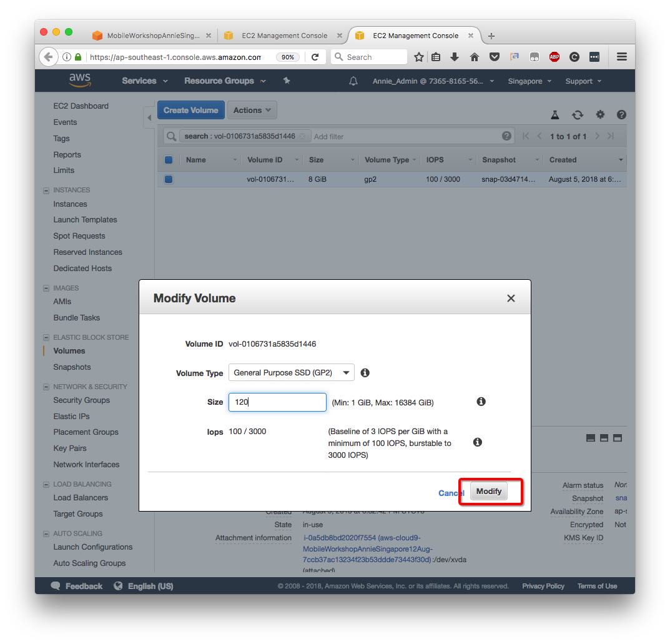Viewport: 670px width, 644px height.
Task: Sort by the Created column header
Action: 563,160
